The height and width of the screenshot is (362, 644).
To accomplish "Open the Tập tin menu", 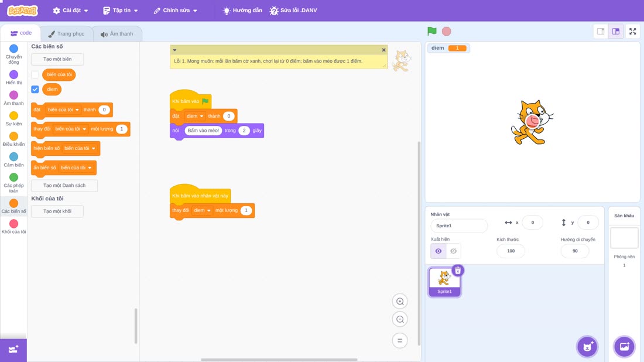I will point(121,11).
